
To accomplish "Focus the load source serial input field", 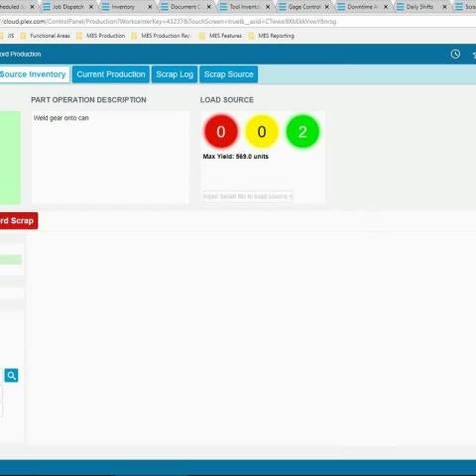I will click(248, 196).
